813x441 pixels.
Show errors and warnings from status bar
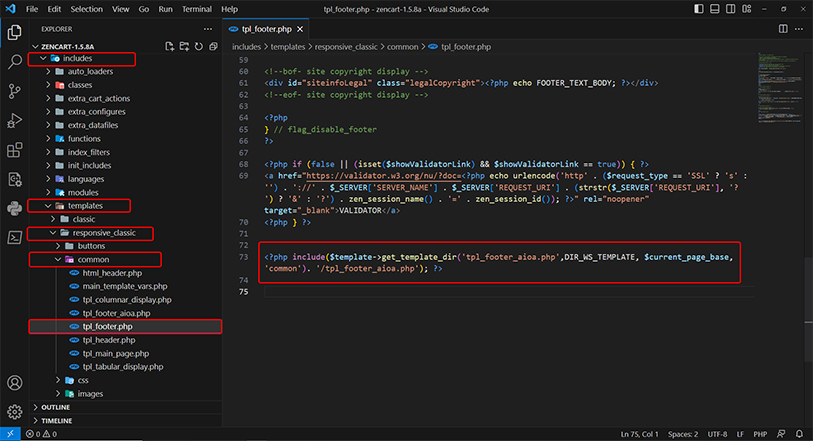41,434
